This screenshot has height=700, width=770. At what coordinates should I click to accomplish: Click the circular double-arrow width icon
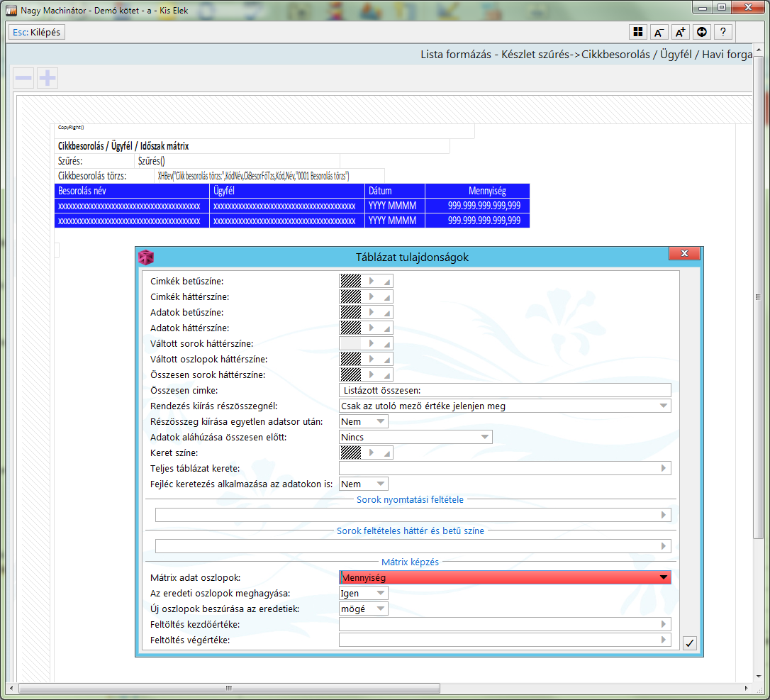pyautogui.click(x=702, y=32)
